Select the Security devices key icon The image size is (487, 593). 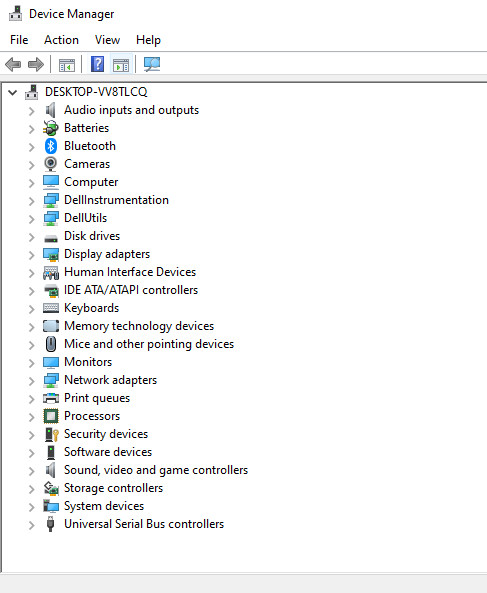pyautogui.click(x=51, y=434)
